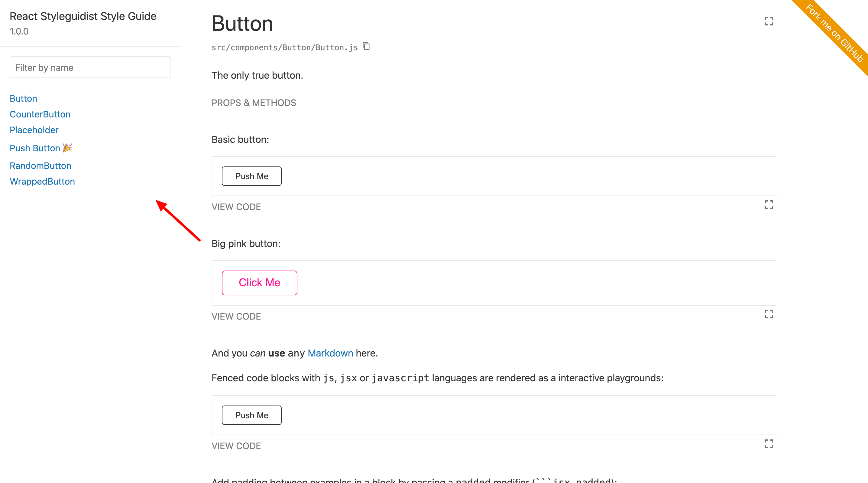Expand the PROPS & METHODS section
The width and height of the screenshot is (868, 483).
[x=254, y=103]
